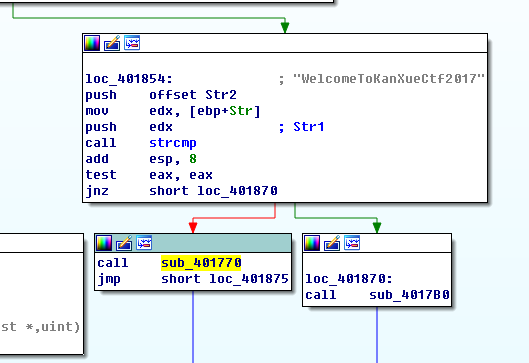529x363 pixels.
Task: Select highlighted sub_401770 operand
Action: (x=201, y=263)
